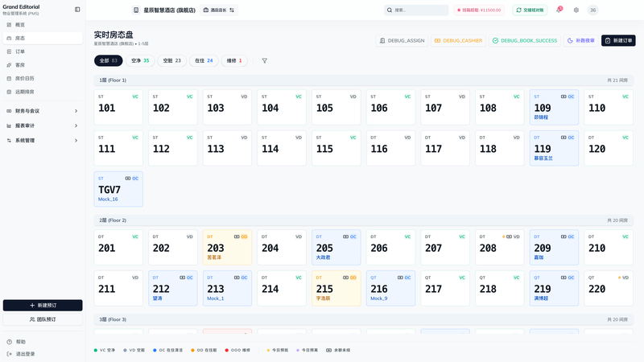Click unpaid balance icon on room 213

pyautogui.click(x=237, y=278)
